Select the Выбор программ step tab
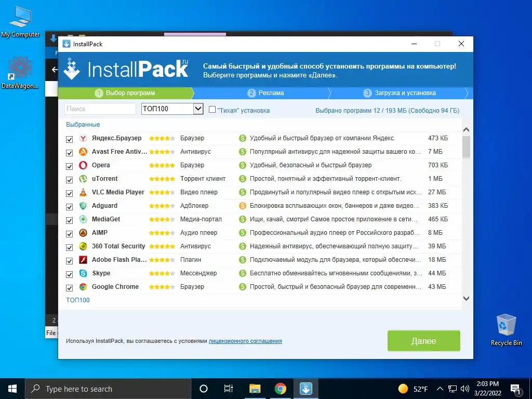Image resolution: width=532 pixels, height=399 pixels. [126, 93]
